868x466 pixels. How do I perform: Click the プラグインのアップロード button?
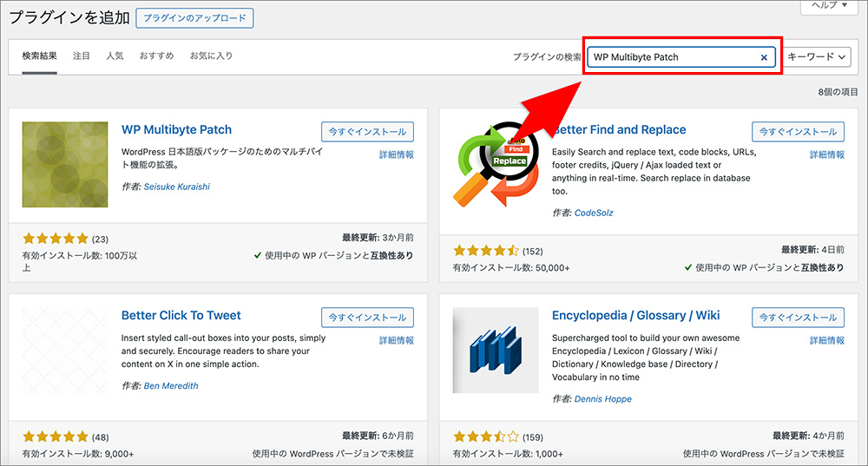(x=194, y=17)
